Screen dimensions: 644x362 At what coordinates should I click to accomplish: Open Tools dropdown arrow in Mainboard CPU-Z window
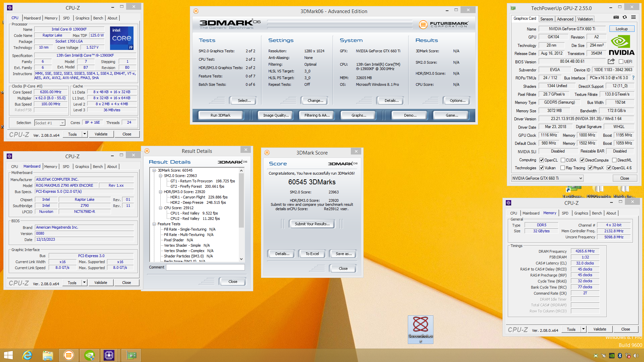(84, 283)
